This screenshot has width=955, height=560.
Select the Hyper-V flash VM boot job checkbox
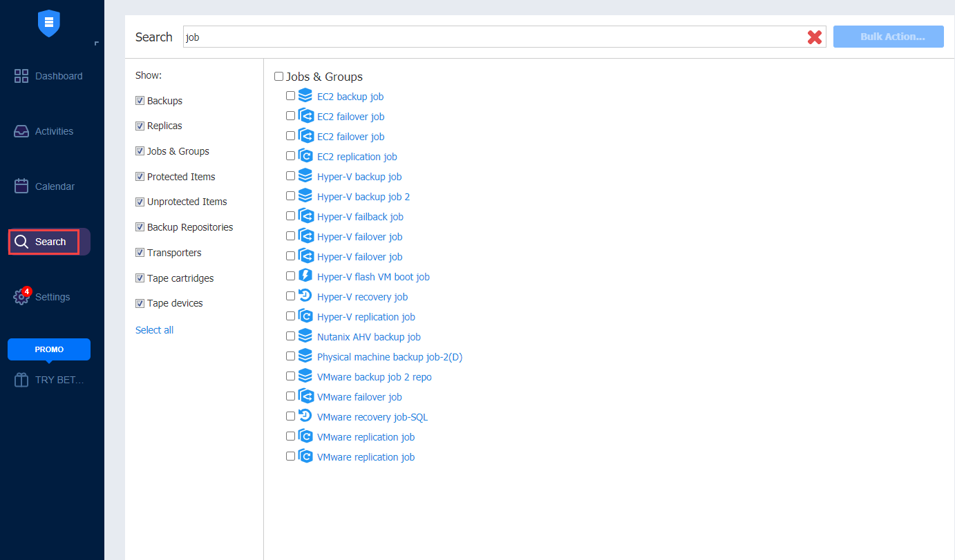[x=290, y=276]
